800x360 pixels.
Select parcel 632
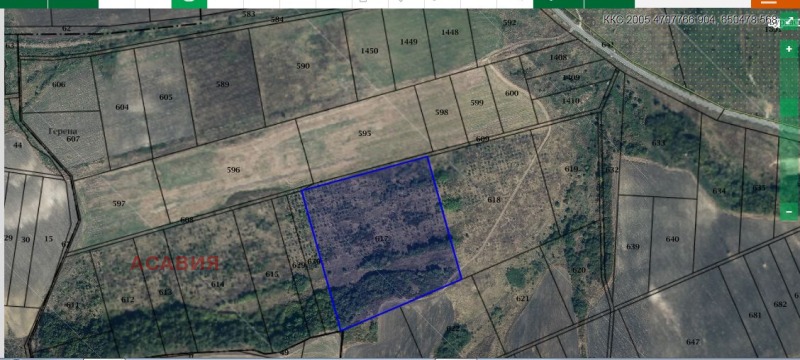pyautogui.click(x=612, y=170)
